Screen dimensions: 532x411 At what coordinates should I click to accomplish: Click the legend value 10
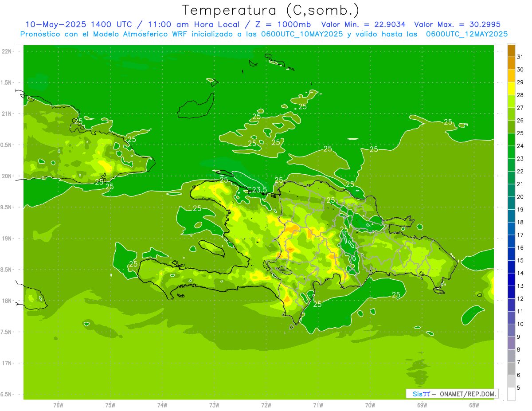[520, 324]
